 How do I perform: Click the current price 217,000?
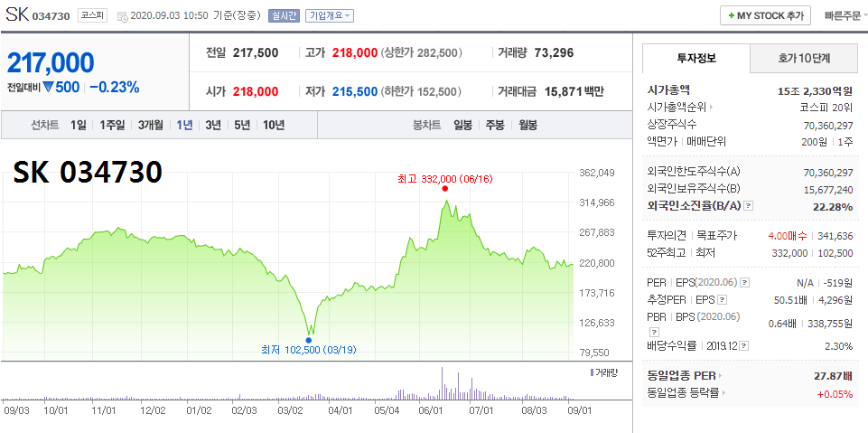[x=51, y=63]
